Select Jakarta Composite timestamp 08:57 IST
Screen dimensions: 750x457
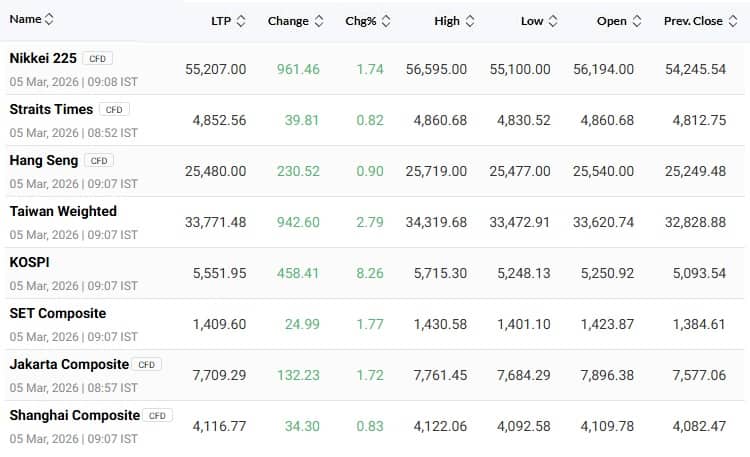coord(112,388)
